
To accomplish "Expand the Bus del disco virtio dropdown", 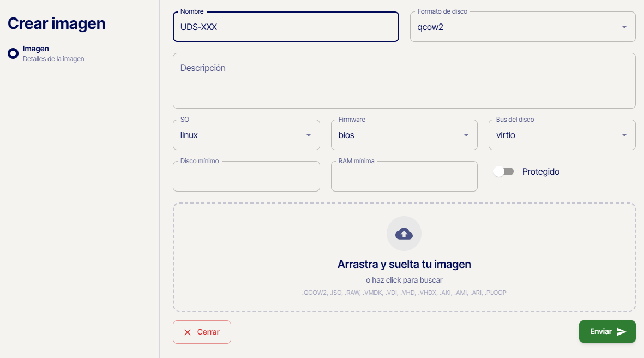I will [x=562, y=135].
